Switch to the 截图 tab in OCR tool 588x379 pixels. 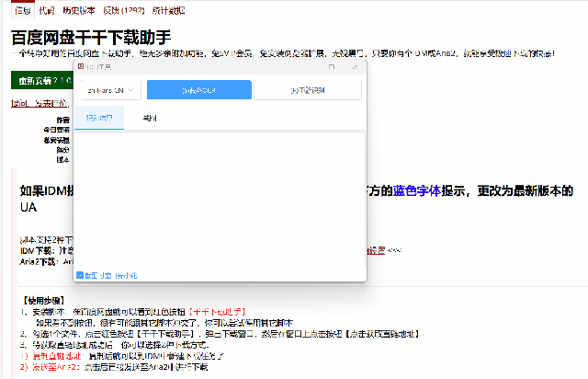149,119
